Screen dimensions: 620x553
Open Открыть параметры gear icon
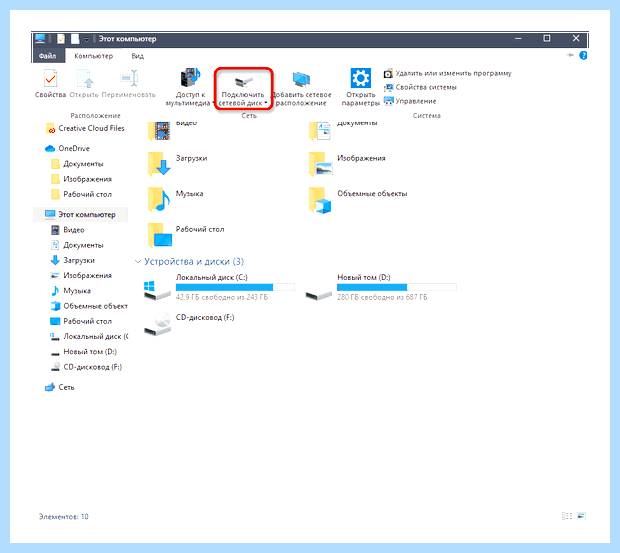pyautogui.click(x=361, y=78)
